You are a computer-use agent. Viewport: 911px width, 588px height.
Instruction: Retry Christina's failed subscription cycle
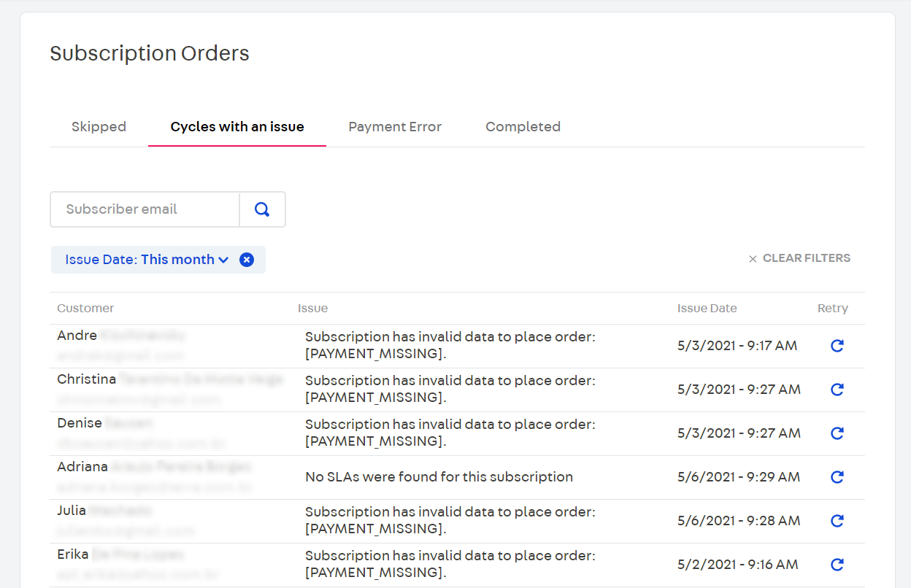837,390
